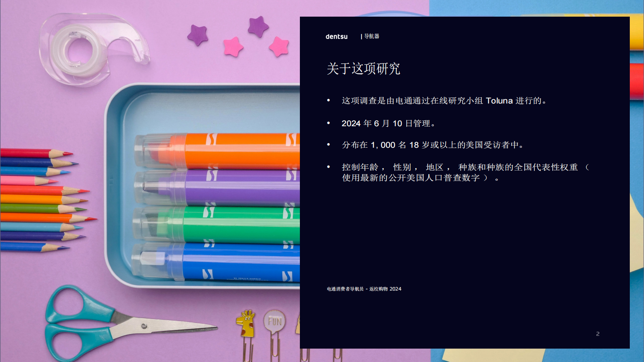Click the left purple star eraser

pyautogui.click(x=198, y=34)
